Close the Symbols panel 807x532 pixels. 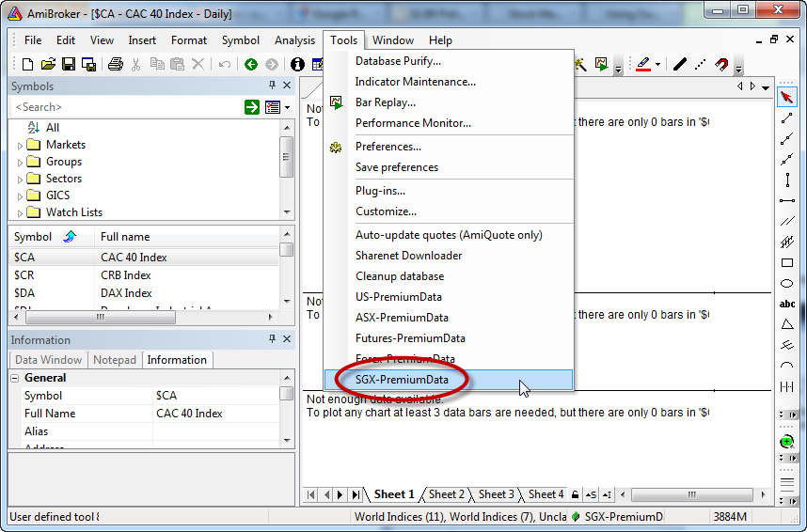(x=287, y=86)
